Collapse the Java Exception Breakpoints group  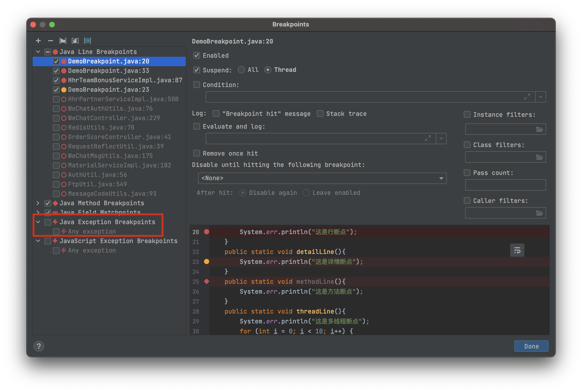38,222
